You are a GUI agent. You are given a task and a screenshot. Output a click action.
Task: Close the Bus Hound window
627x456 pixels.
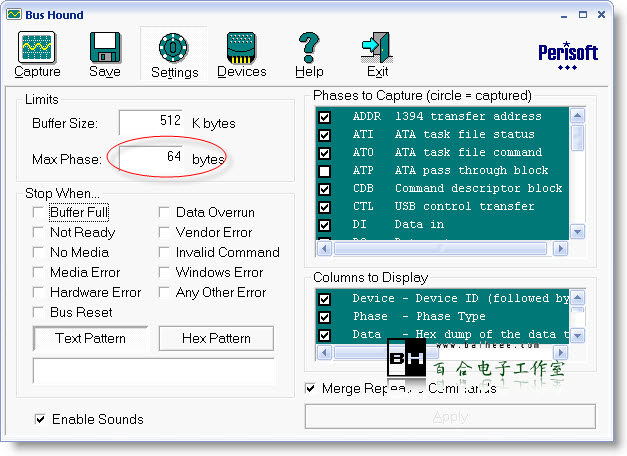click(601, 15)
